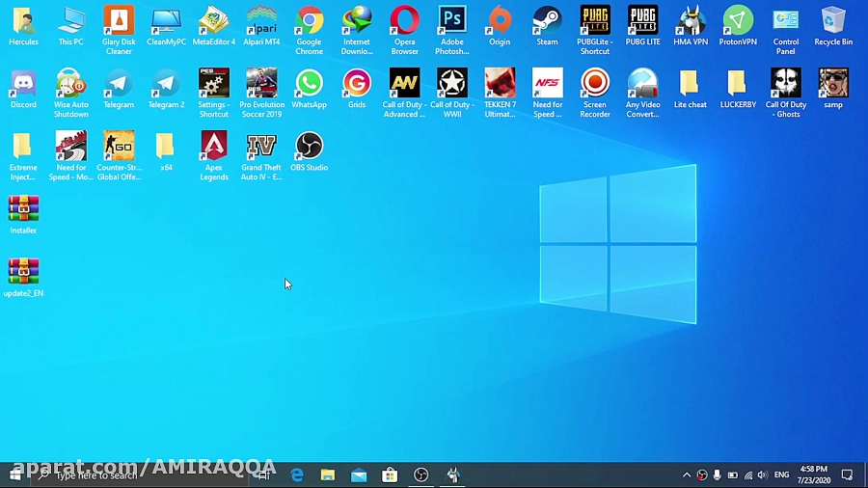868x488 pixels.
Task: Select Need for Speed icon beside TEKKEN
Action: (x=548, y=93)
